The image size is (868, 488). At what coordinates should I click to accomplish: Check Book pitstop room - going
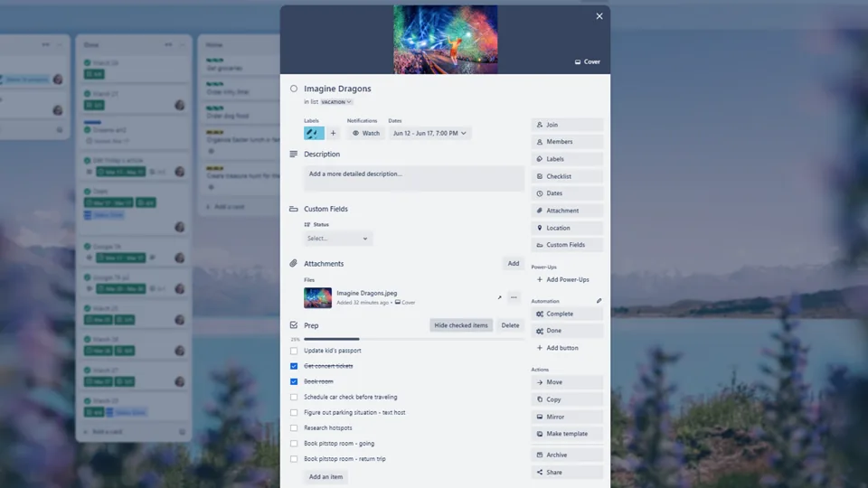(294, 444)
